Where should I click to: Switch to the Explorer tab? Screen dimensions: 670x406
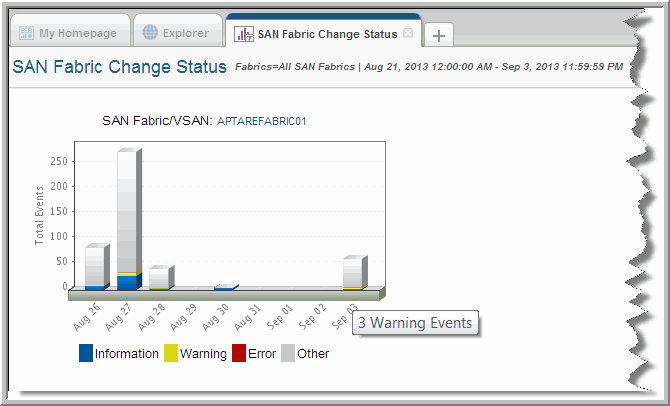(177, 33)
